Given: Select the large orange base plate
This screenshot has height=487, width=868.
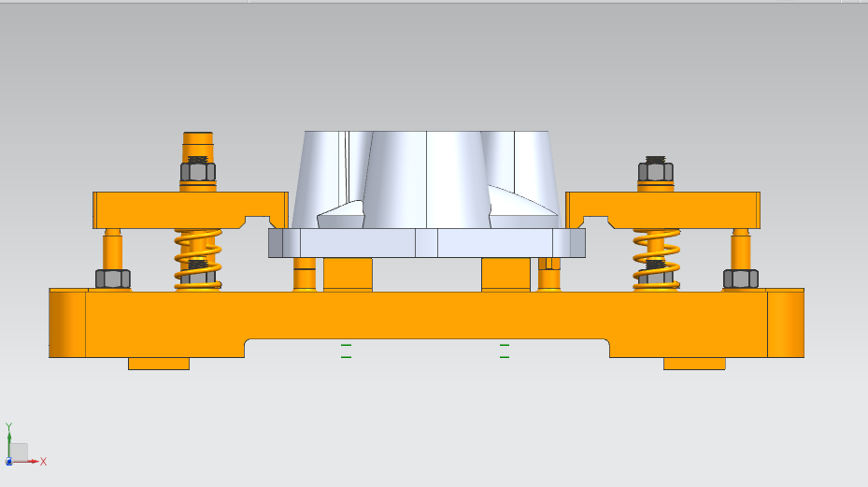Looking at the screenshot, I should click(x=426, y=315).
